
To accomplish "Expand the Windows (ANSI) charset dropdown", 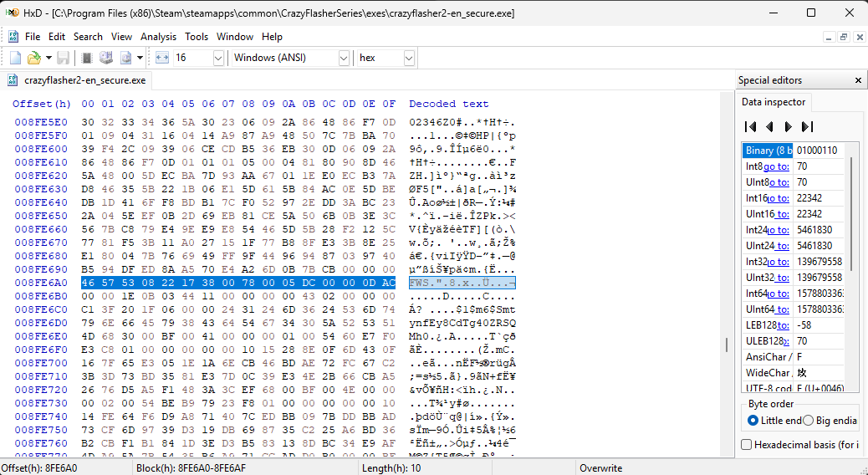I will [x=344, y=58].
